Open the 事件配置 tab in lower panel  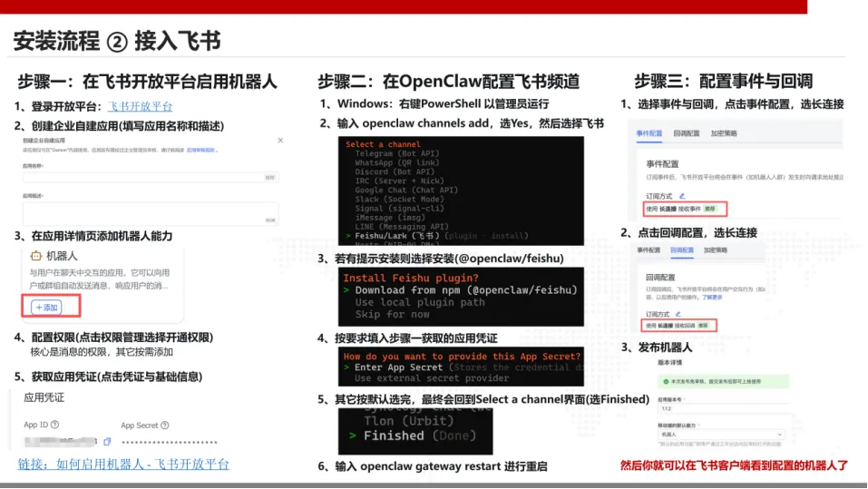click(x=649, y=250)
